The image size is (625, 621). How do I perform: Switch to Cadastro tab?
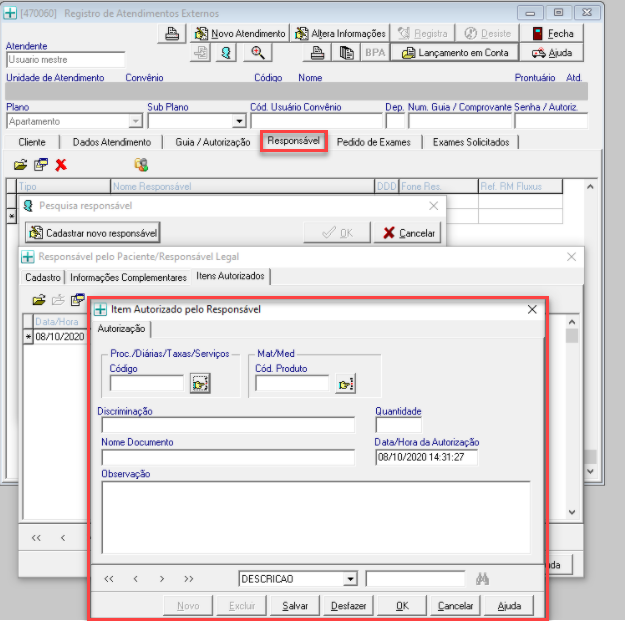pyautogui.click(x=43, y=277)
